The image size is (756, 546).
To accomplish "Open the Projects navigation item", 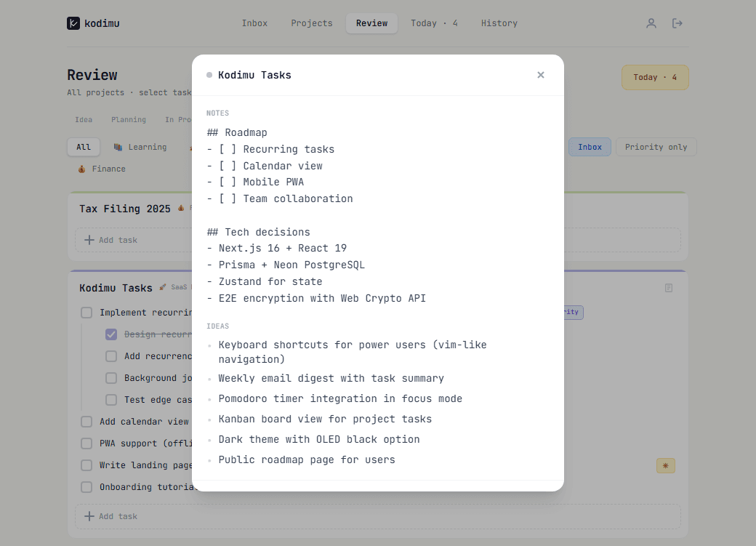I will click(x=311, y=23).
